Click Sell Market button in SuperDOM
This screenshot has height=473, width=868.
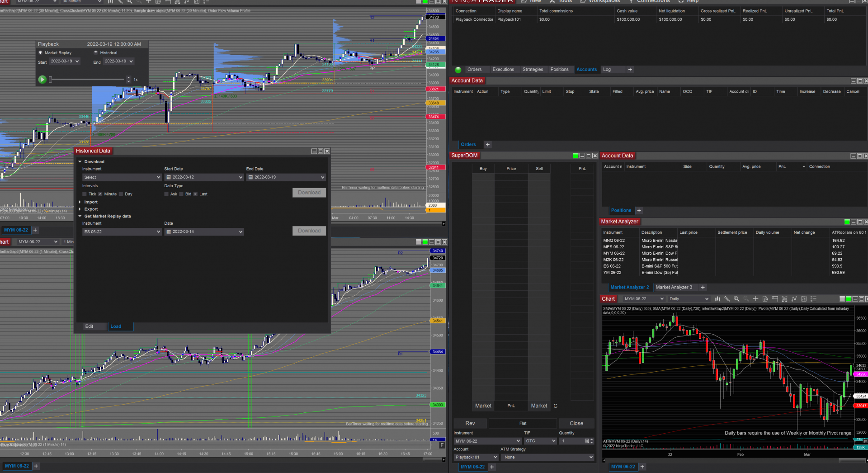coord(539,406)
